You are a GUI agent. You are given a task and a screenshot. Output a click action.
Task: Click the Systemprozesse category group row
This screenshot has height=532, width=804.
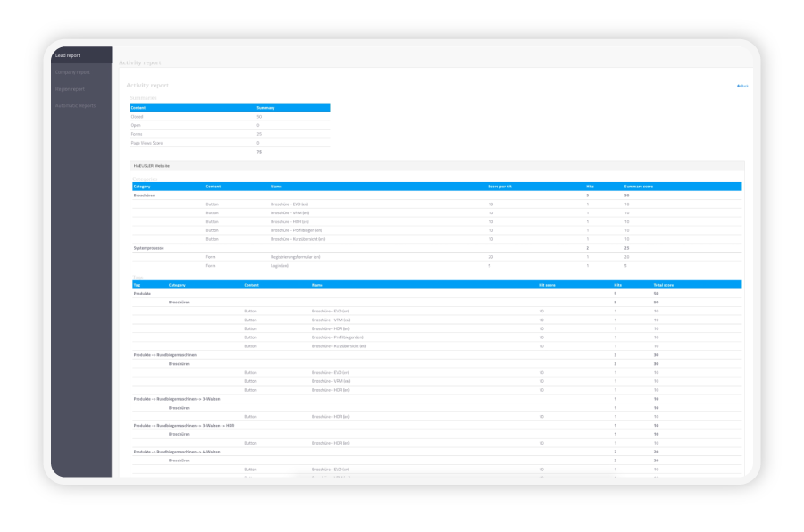click(149, 247)
